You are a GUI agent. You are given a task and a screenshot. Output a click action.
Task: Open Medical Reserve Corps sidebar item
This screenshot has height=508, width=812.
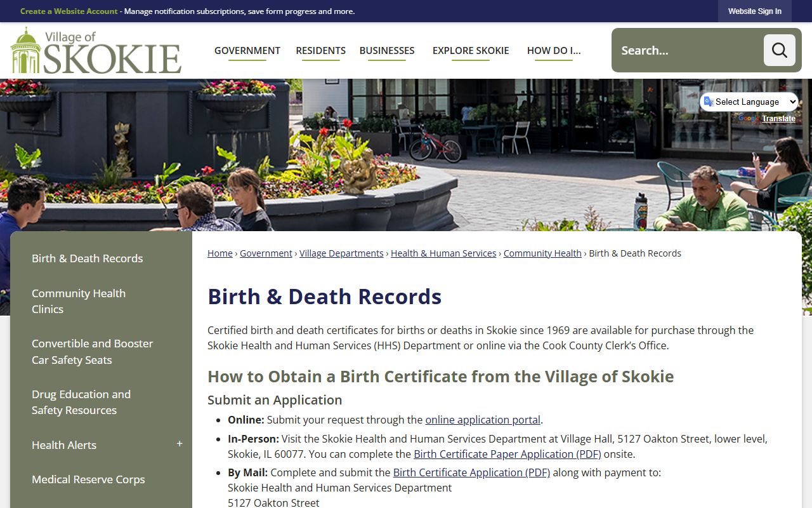click(x=88, y=479)
